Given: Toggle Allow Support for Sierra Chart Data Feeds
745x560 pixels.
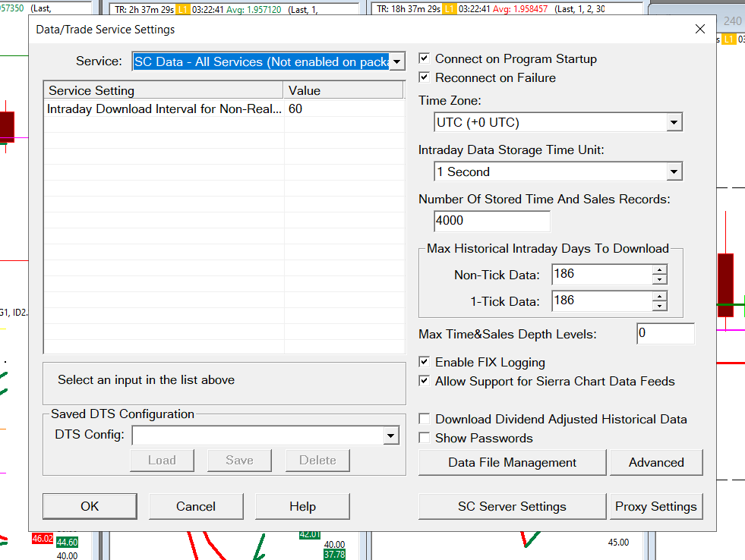Looking at the screenshot, I should coord(425,381).
